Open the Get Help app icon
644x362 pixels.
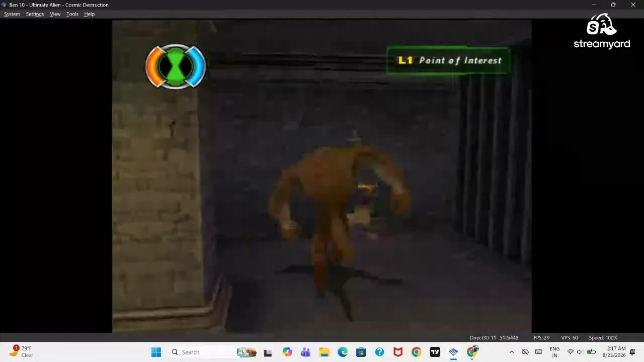click(379, 352)
